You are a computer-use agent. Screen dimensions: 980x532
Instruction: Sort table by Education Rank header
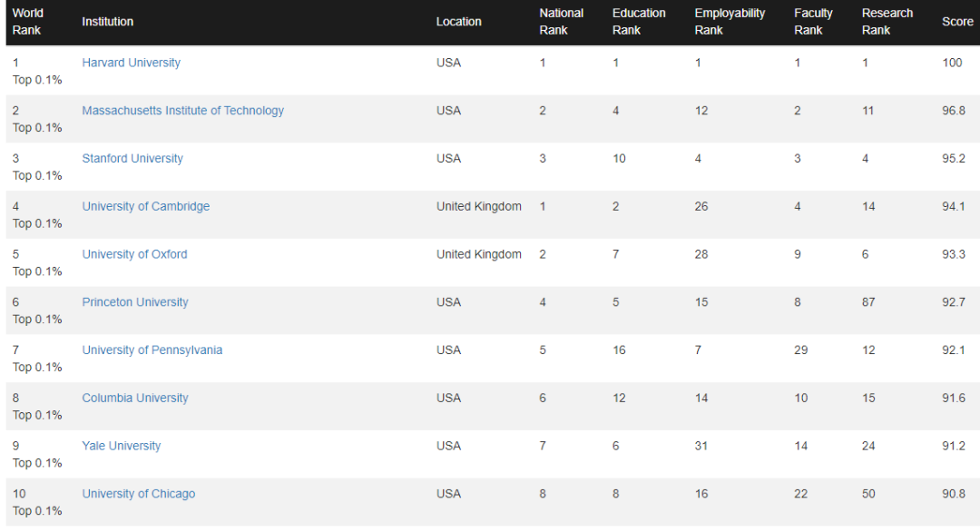639,22
